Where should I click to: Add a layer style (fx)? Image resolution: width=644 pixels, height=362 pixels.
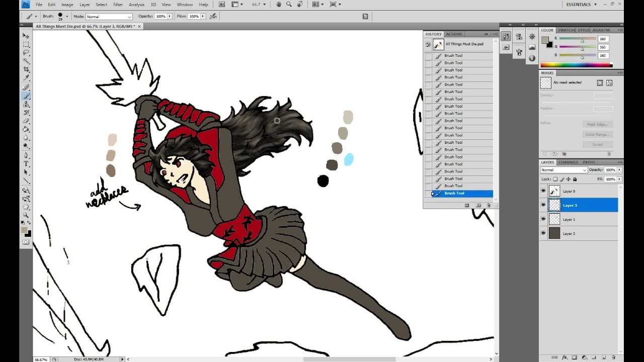click(565, 357)
